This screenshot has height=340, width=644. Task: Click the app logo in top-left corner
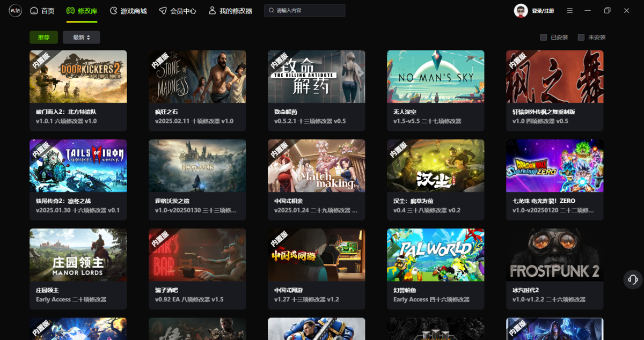pos(15,11)
